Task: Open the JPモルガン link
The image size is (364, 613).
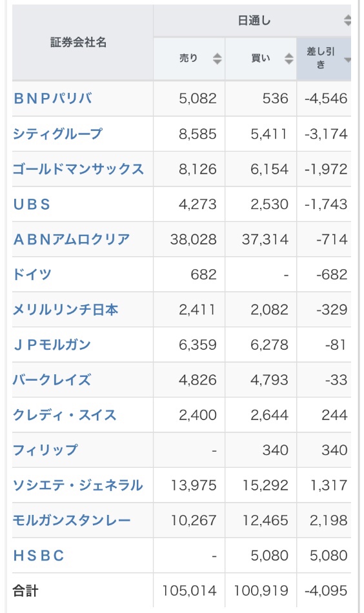Action: point(52,345)
